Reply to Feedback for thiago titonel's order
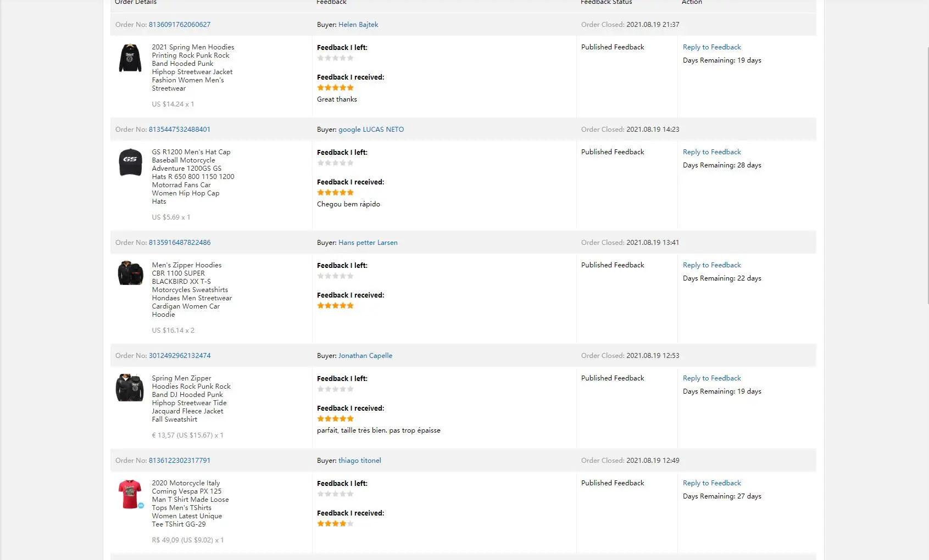The height and width of the screenshot is (560, 929). click(711, 483)
